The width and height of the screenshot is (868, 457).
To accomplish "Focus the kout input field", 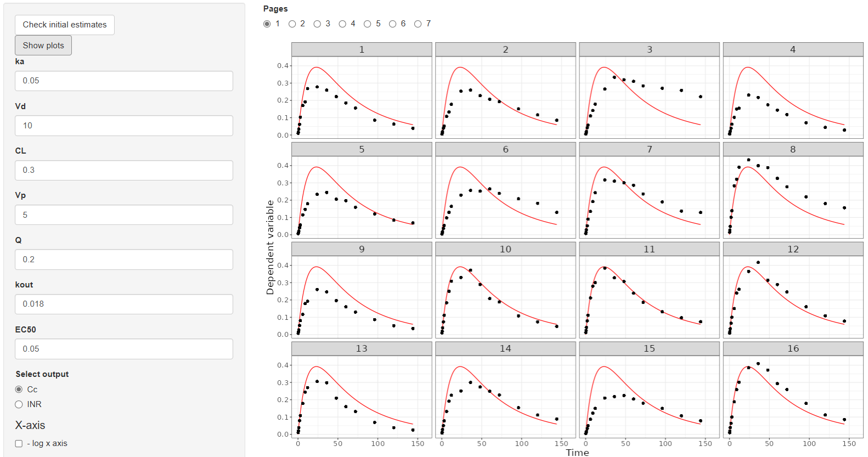I will click(x=123, y=304).
